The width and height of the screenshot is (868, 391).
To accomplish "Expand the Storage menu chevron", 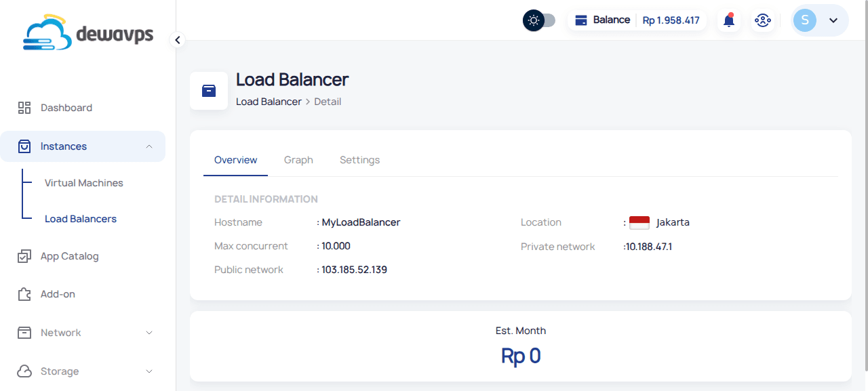I will 149,371.
